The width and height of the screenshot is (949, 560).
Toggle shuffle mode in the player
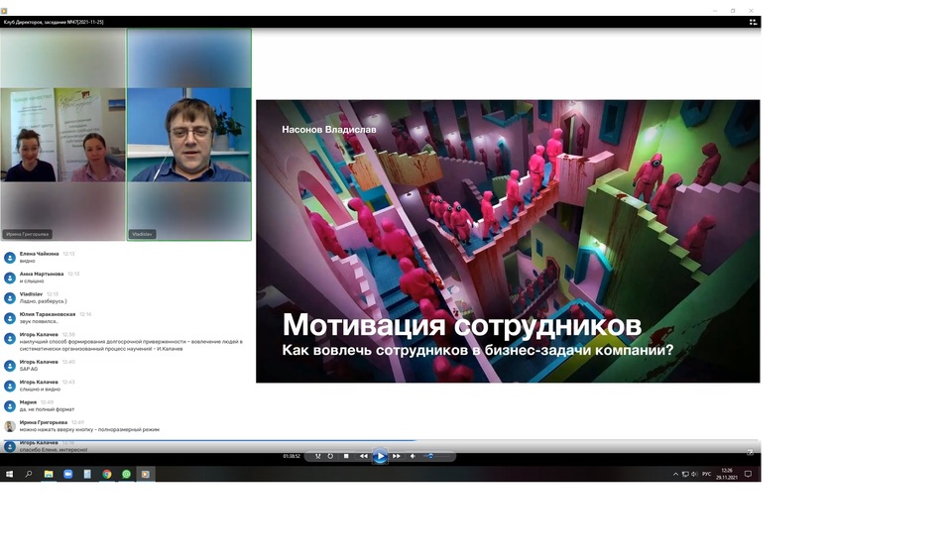click(x=317, y=456)
